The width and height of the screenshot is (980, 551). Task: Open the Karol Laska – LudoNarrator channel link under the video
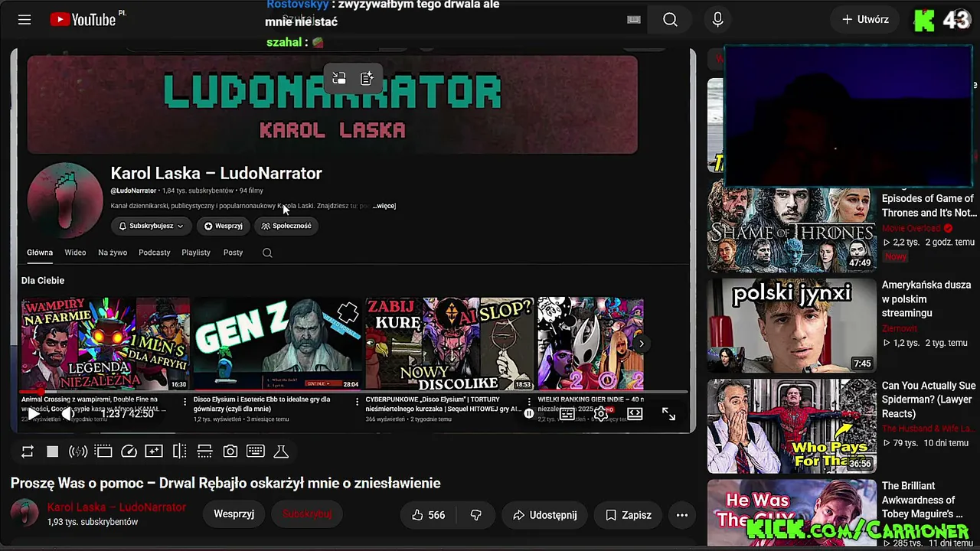pyautogui.click(x=116, y=507)
